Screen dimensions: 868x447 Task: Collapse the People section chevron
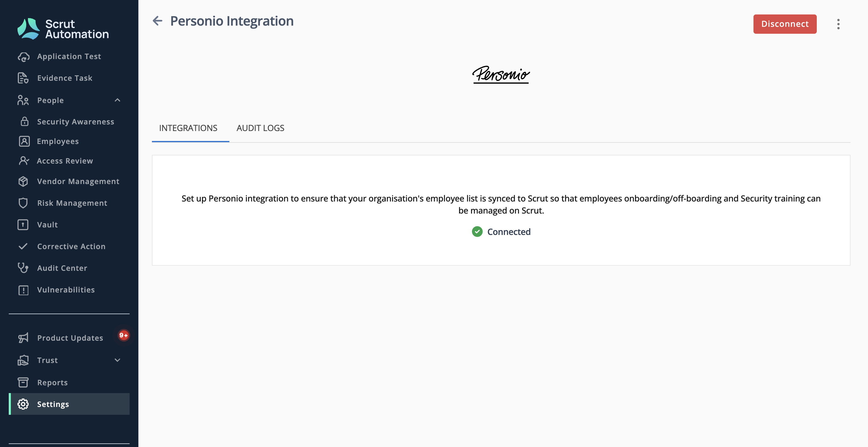pos(117,100)
